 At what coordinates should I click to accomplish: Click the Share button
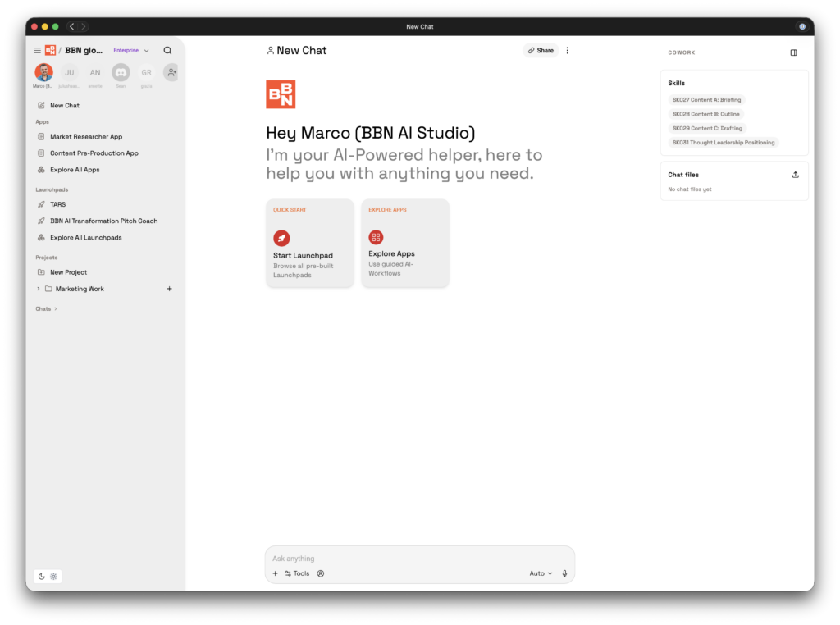click(541, 50)
